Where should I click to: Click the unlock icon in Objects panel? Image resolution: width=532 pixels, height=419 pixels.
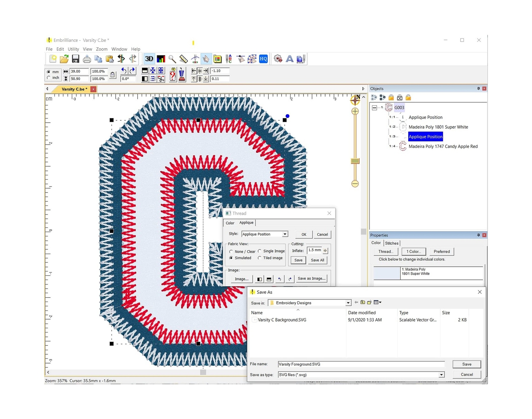(408, 97)
